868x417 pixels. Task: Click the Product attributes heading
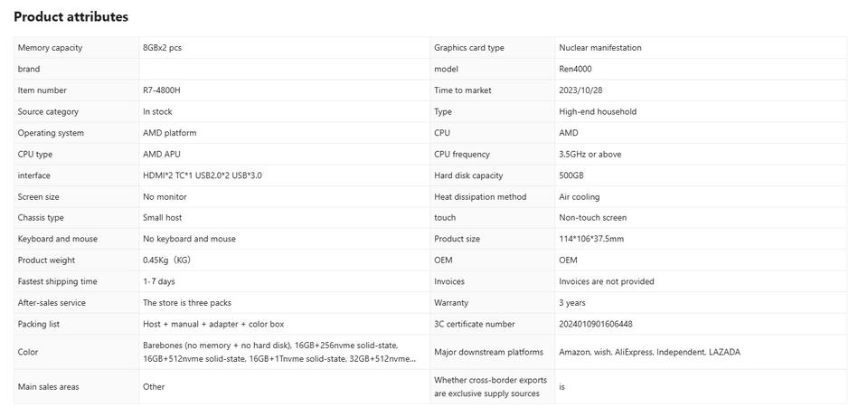71,16
